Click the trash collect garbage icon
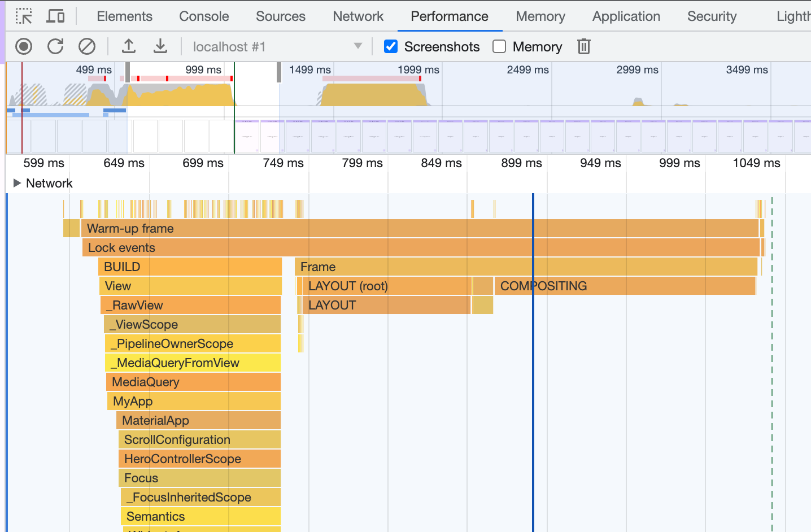Image resolution: width=811 pixels, height=532 pixels. point(584,46)
